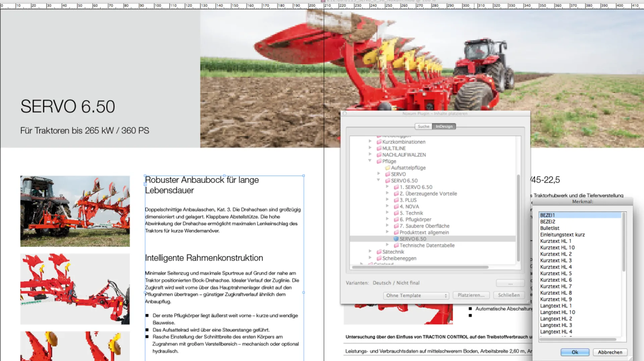Select Langtext HL 10 entry

[580, 312]
